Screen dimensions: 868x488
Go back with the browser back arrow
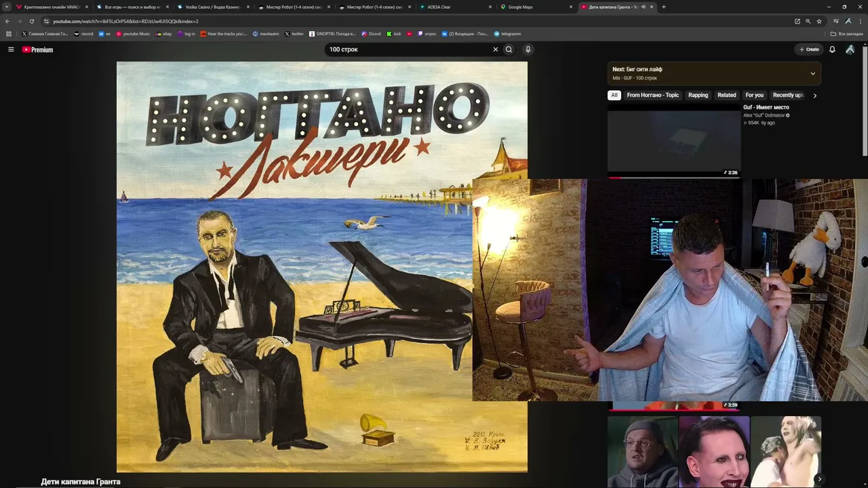point(7,21)
